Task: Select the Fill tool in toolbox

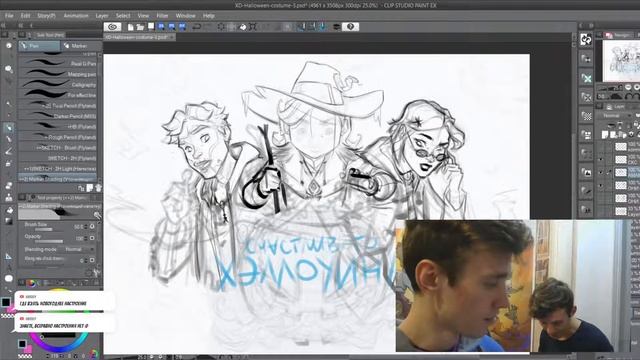Action: pyautogui.click(x=9, y=210)
